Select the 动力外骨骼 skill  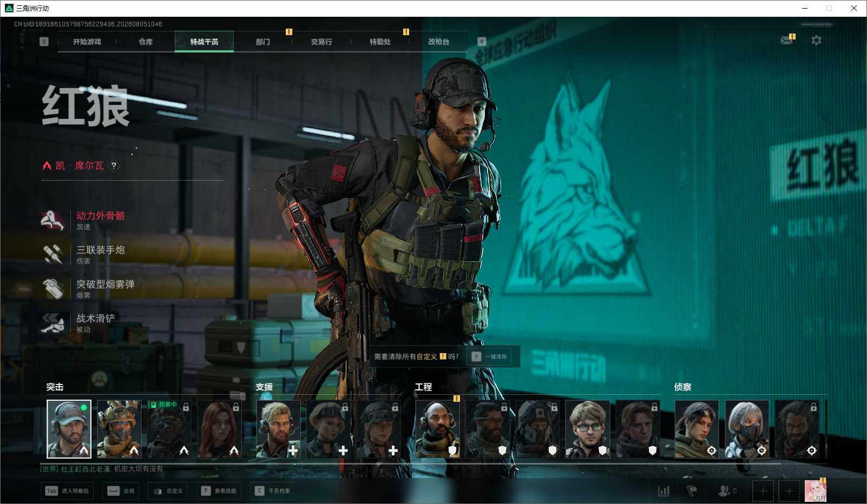(x=83, y=220)
